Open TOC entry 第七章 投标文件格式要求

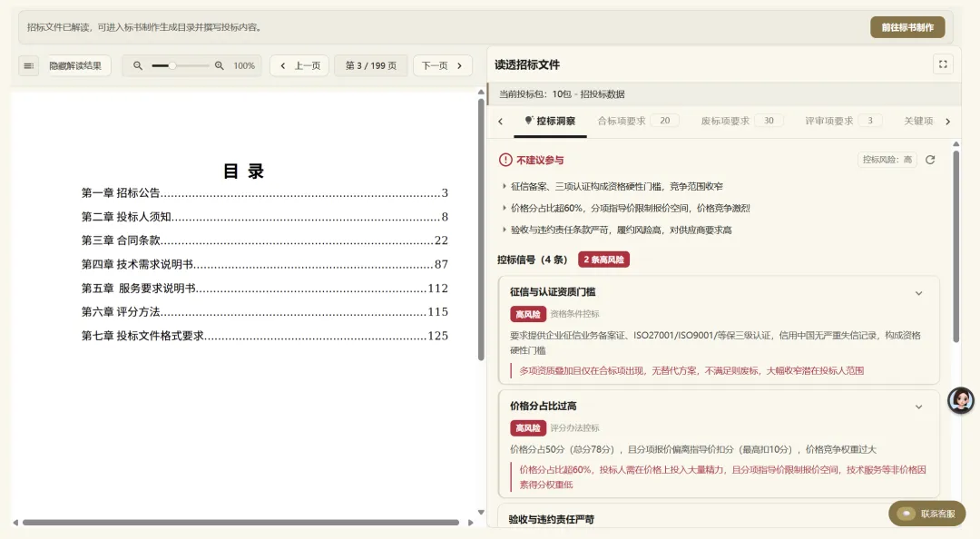tap(264, 335)
